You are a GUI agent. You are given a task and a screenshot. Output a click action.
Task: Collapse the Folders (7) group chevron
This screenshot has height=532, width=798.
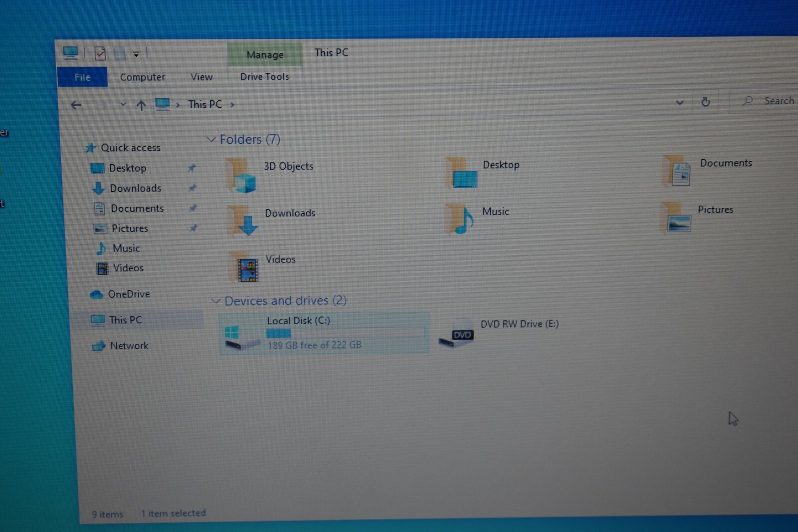pyautogui.click(x=211, y=140)
